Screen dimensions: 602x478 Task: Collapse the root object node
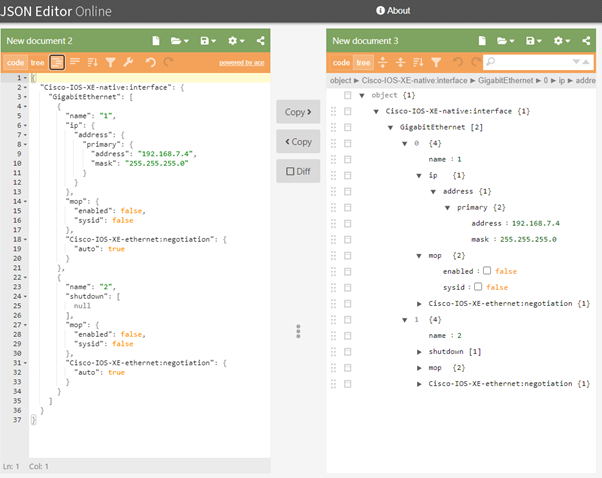pyautogui.click(x=362, y=95)
